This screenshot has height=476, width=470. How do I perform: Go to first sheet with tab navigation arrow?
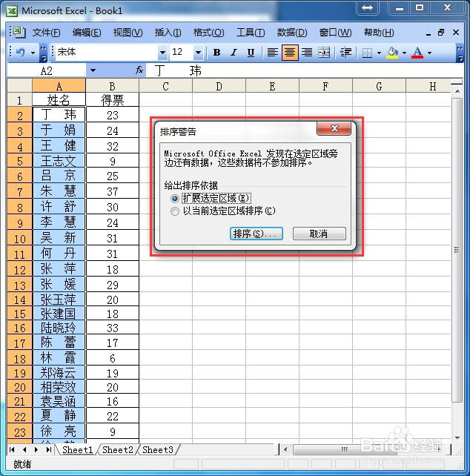(12, 449)
